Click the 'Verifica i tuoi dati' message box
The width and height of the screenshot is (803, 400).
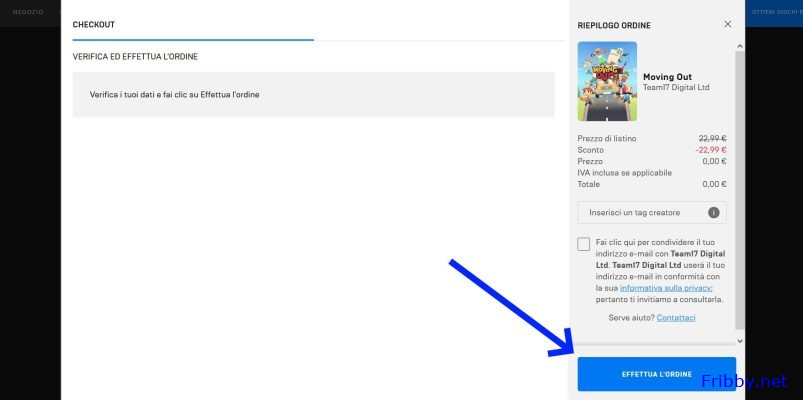point(313,95)
